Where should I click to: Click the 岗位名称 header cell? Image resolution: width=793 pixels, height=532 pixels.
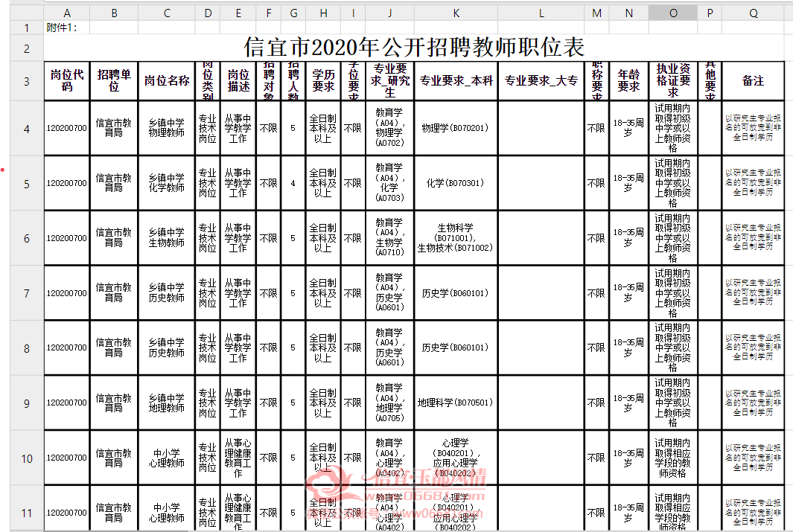click(167, 81)
